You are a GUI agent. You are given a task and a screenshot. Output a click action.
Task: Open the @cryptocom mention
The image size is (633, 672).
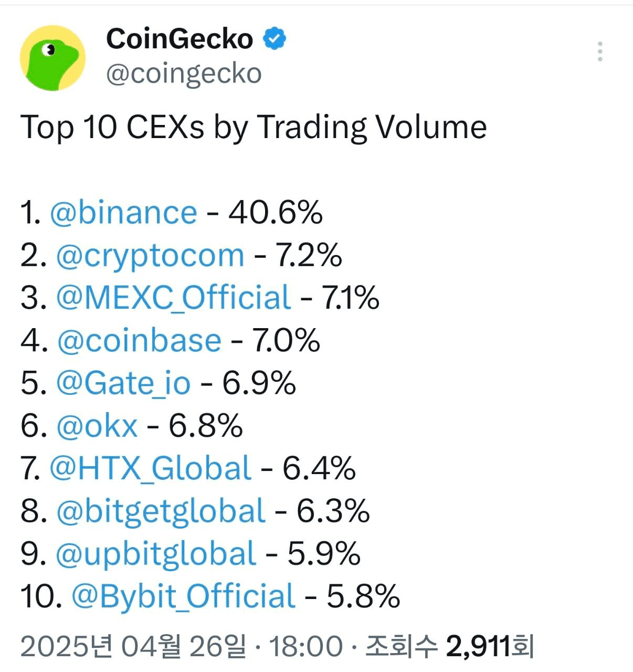[x=150, y=256]
